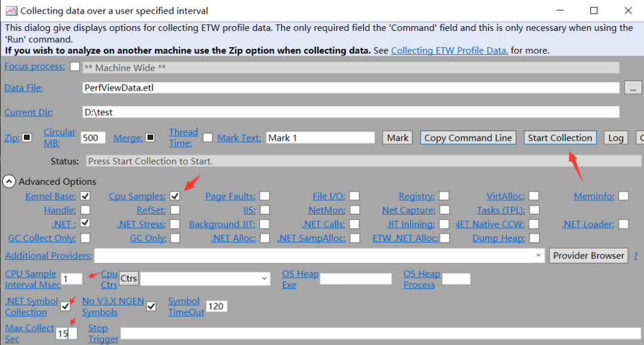The height and width of the screenshot is (345, 644).
Task: Open the Data File browse button
Action: point(633,88)
